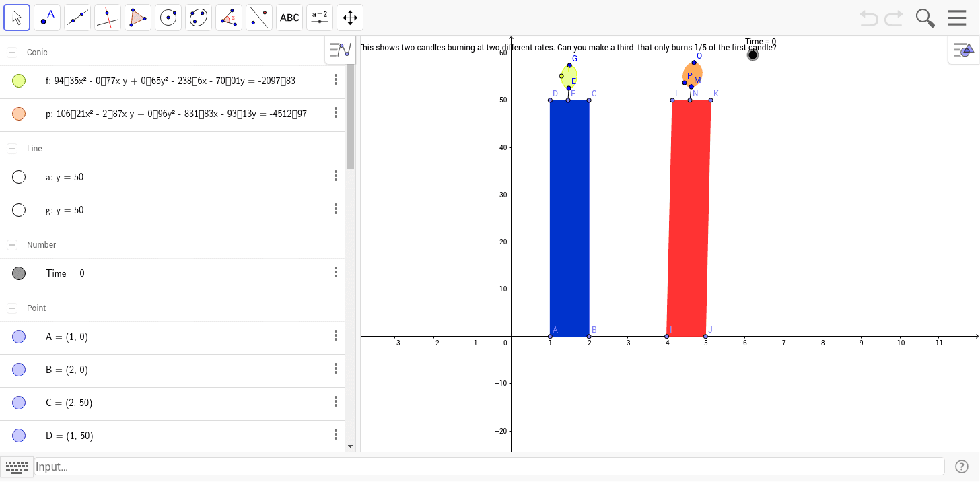This screenshot has width=980, height=482.
Task: Collapse the Number group
Action: coord(12,245)
